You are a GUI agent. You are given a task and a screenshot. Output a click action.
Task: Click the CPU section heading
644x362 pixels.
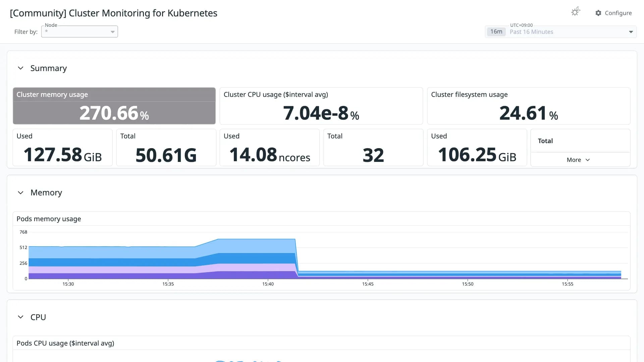coord(38,317)
